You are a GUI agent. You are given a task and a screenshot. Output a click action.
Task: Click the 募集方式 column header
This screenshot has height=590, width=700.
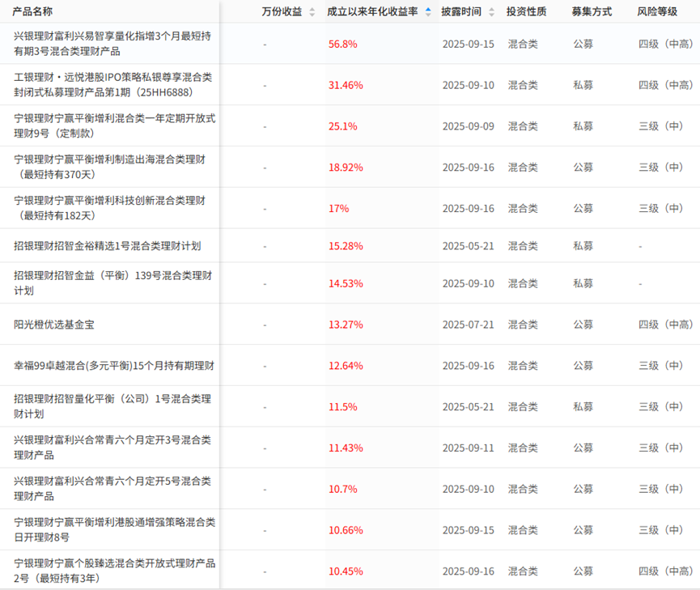point(592,11)
